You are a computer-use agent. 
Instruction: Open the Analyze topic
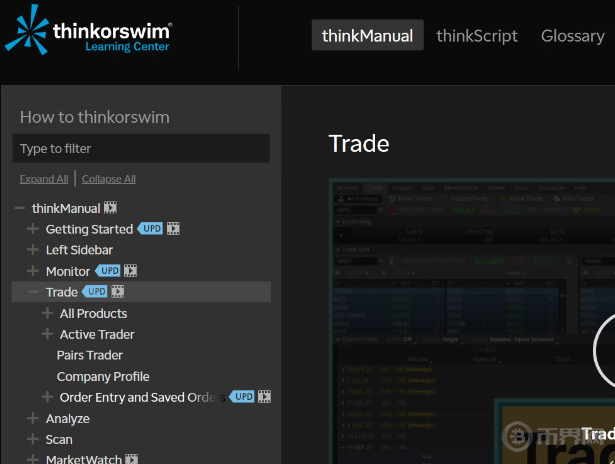pyautogui.click(x=67, y=419)
